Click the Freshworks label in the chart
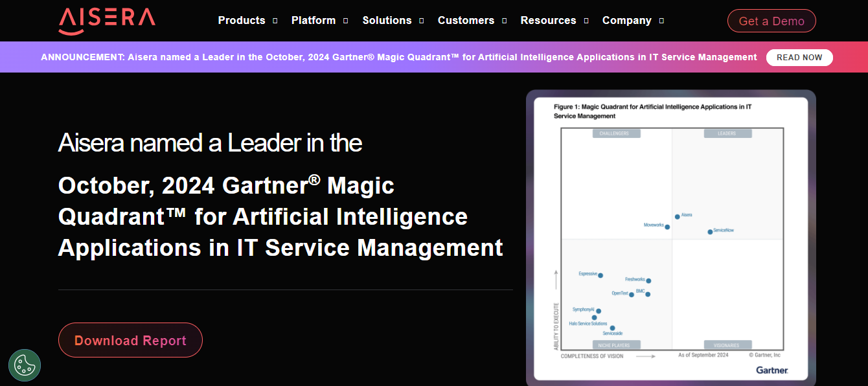 635,279
